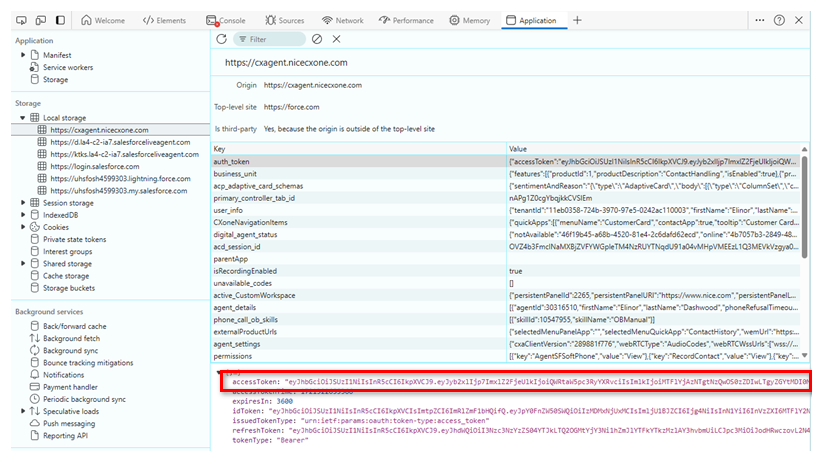The image size is (824, 463).
Task: Select the auth_token key row
Action: pos(506,161)
